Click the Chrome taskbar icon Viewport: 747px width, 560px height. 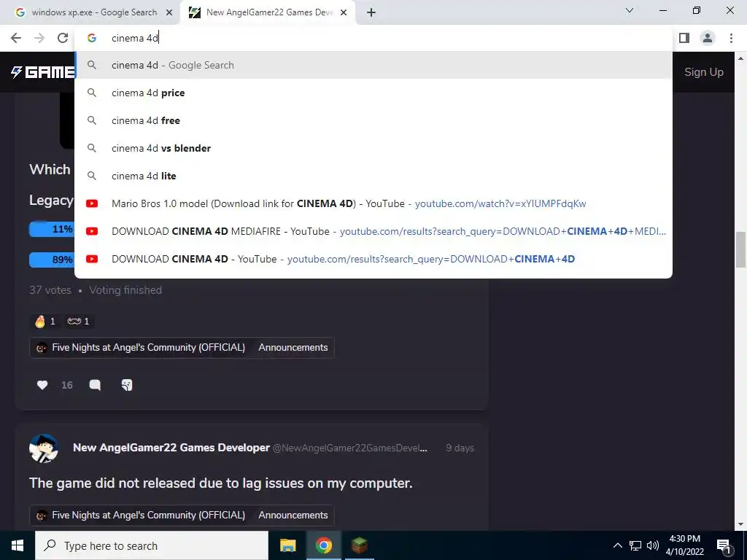(323, 545)
